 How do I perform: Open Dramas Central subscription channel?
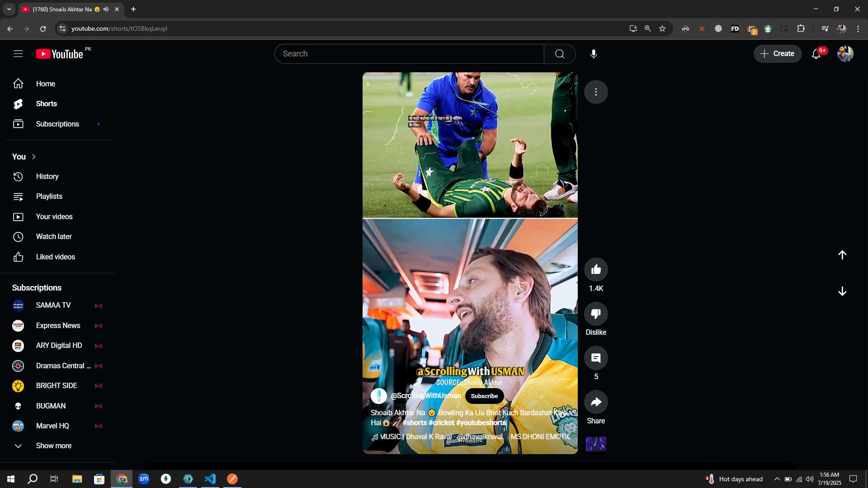(x=57, y=366)
